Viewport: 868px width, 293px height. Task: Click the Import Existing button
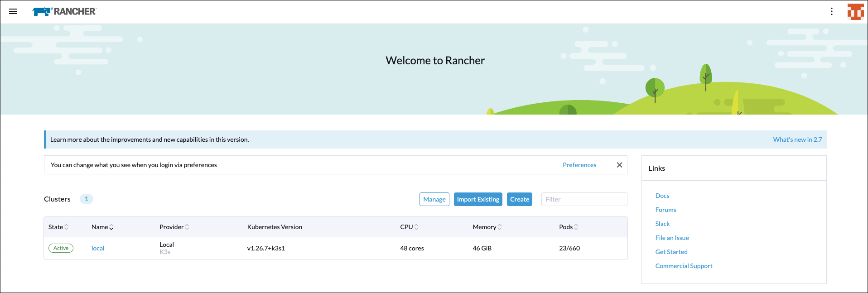[x=478, y=199]
